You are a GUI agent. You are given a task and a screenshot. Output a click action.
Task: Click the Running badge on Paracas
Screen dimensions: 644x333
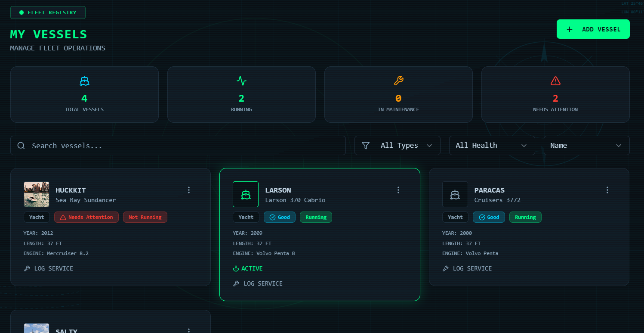[x=525, y=217]
